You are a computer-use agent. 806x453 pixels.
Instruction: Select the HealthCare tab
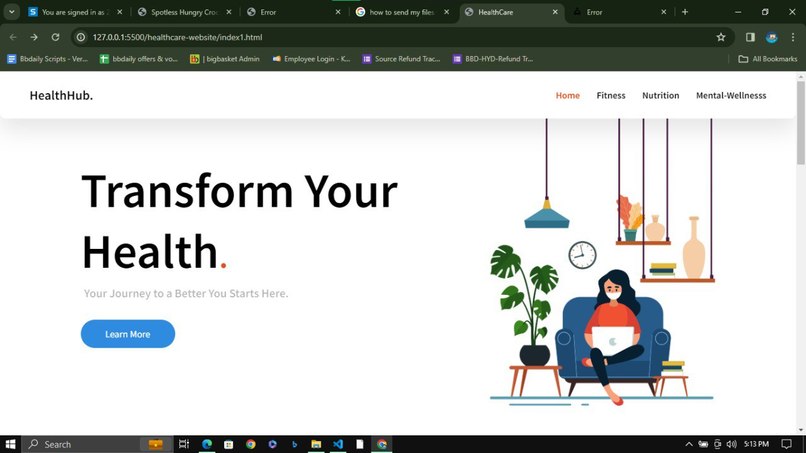click(511, 12)
